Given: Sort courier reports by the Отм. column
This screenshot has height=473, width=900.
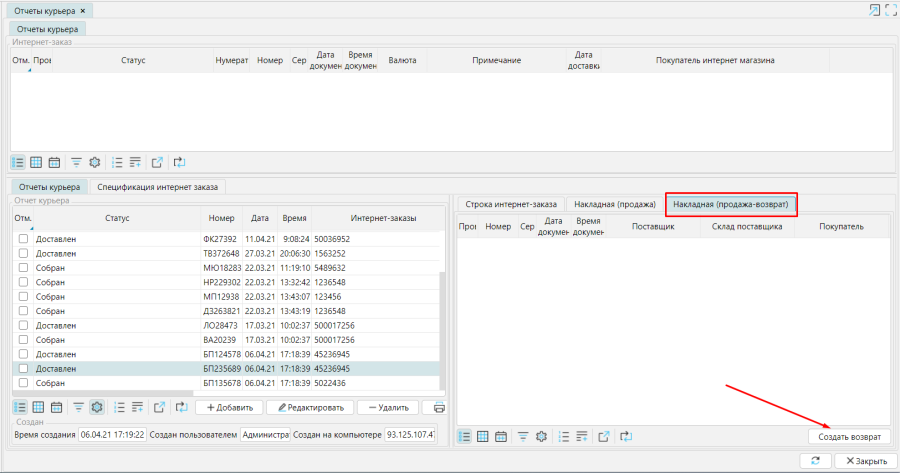Looking at the screenshot, I should click(21, 218).
